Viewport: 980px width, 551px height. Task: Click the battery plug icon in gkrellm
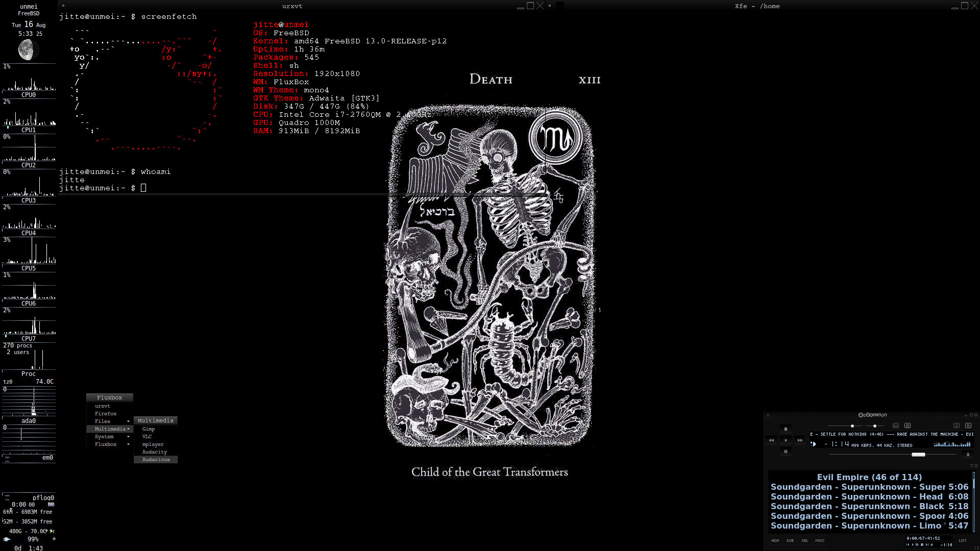7,539
